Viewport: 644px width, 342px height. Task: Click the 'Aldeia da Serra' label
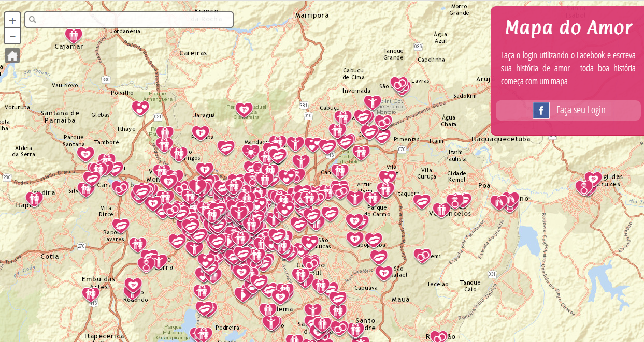click(x=24, y=151)
